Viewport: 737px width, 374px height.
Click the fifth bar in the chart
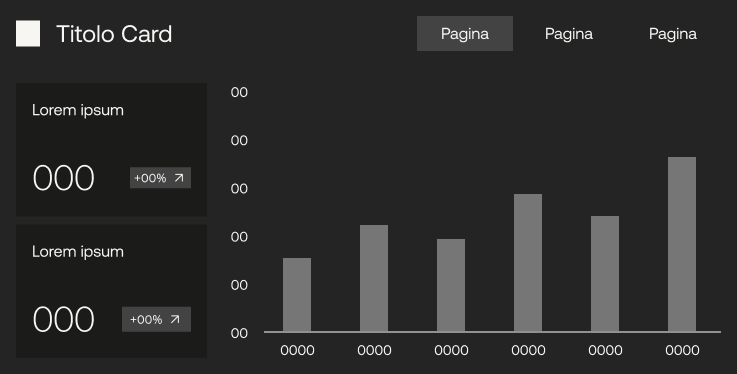tap(605, 274)
